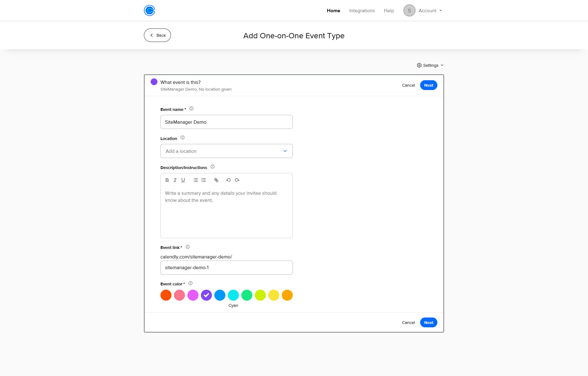
Task: Focus the Event name input field
Action: coord(227,122)
